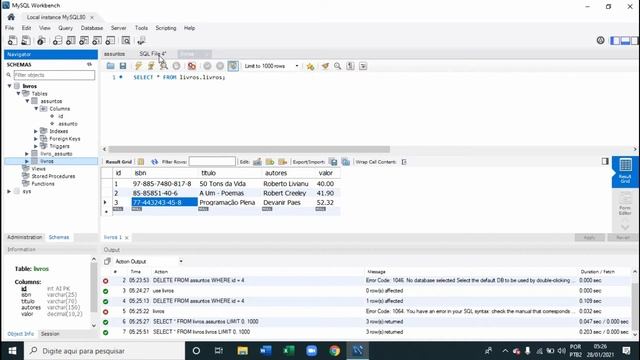Switch to the Form Editor view

(x=625, y=203)
